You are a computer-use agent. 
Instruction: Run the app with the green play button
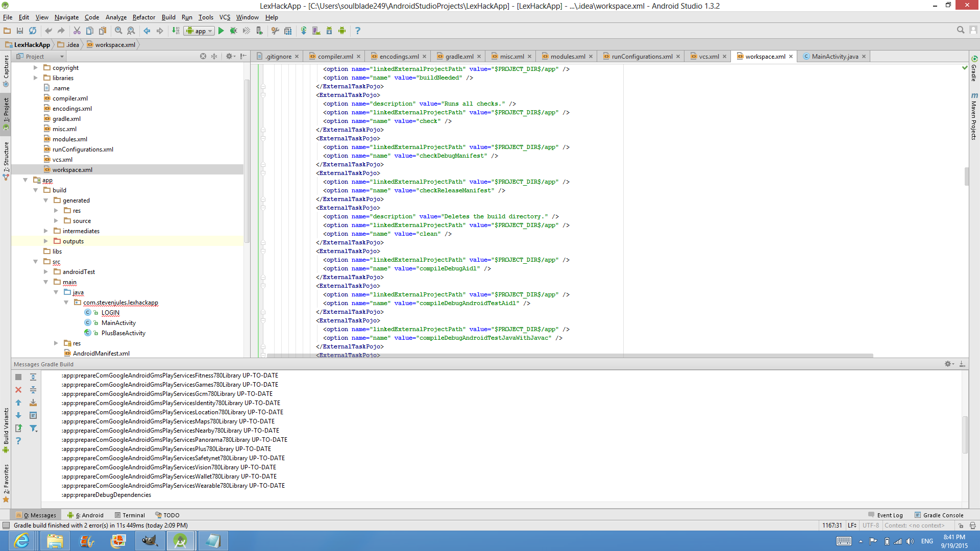pyautogui.click(x=221, y=31)
